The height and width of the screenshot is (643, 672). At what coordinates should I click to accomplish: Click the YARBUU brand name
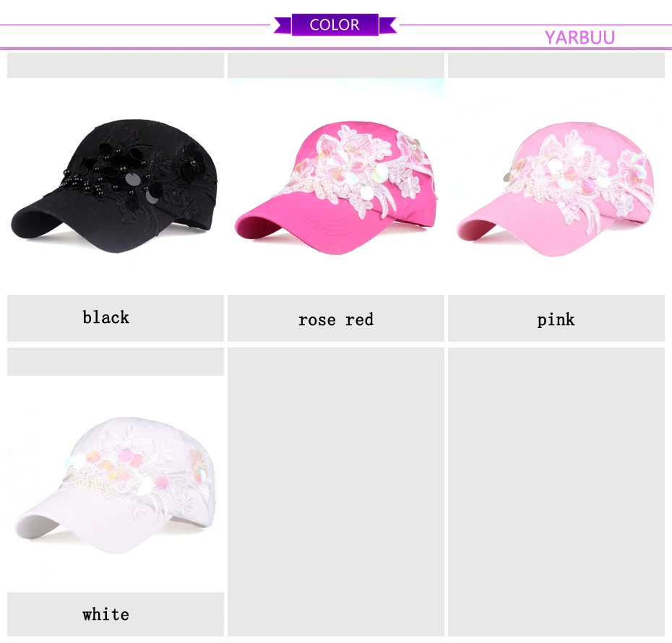[580, 38]
